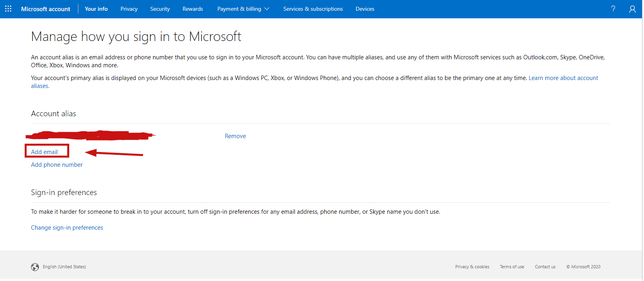Select Rewards in the top navigation
The image size is (644, 281).
[x=193, y=9]
